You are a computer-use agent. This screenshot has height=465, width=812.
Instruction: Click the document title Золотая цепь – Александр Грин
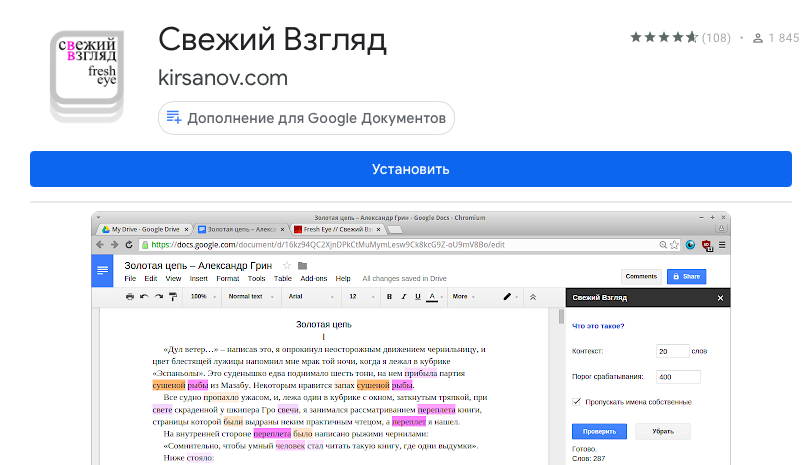[x=198, y=266]
